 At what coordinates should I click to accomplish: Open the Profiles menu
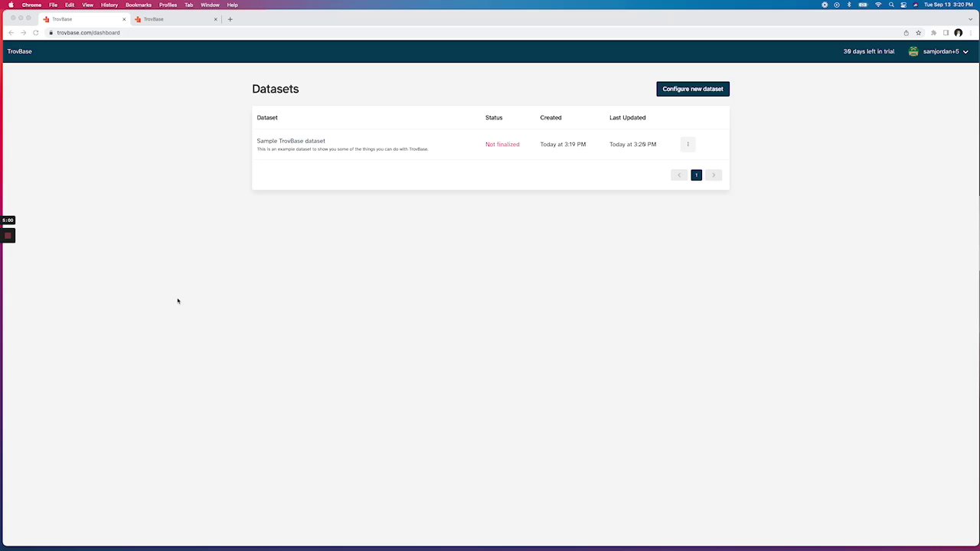tap(168, 5)
